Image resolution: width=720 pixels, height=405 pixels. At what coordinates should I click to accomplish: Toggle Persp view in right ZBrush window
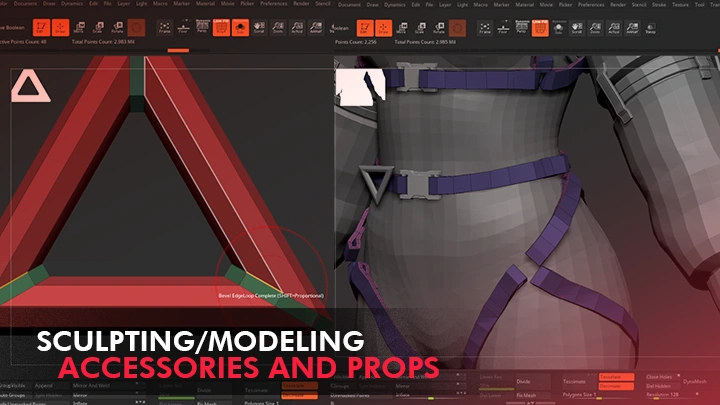[x=522, y=27]
